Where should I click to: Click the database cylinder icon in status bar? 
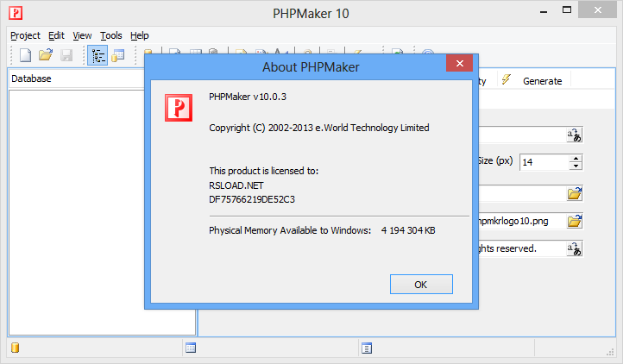click(x=15, y=348)
